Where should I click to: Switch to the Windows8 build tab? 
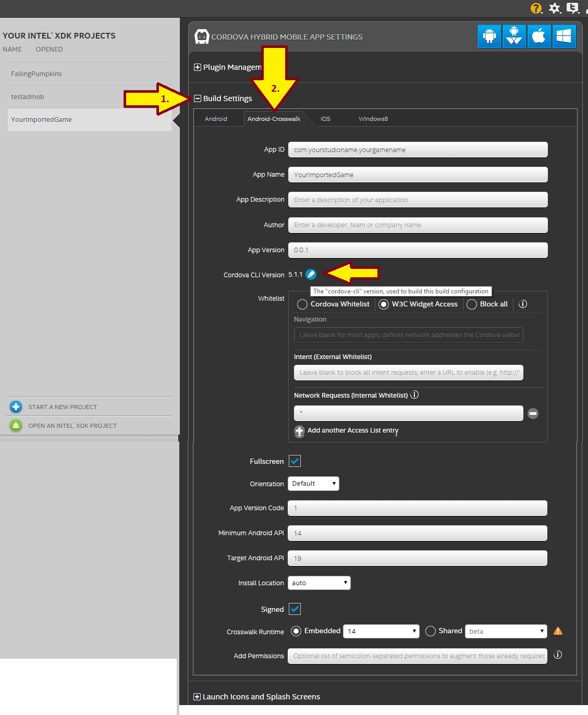(x=373, y=119)
